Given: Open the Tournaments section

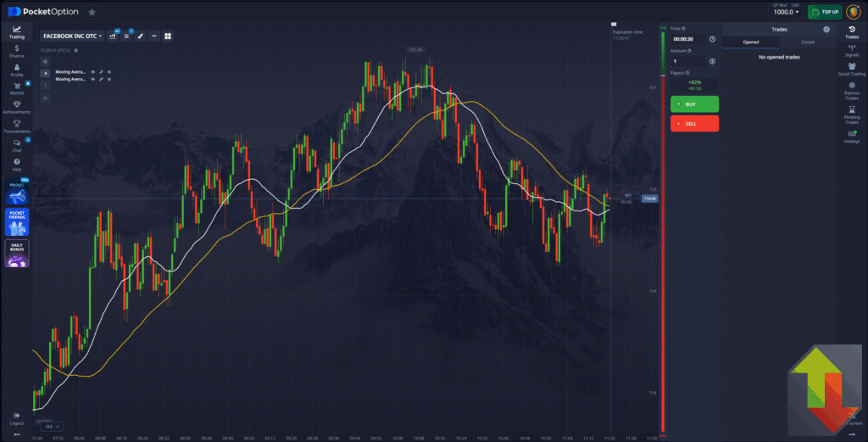Looking at the screenshot, I should point(17,127).
